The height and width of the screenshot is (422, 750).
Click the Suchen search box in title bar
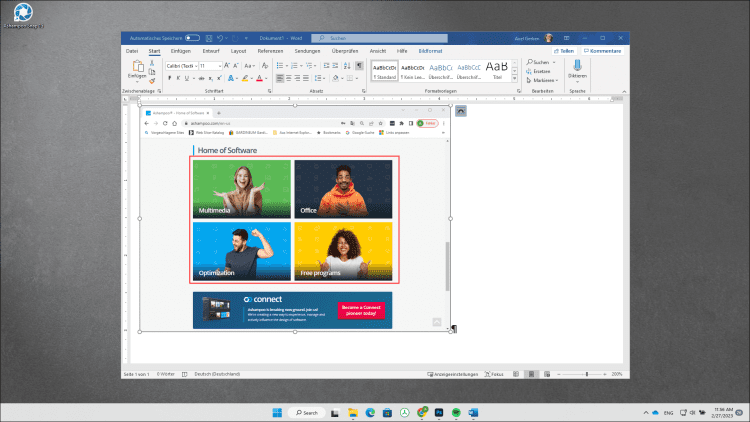(379, 38)
